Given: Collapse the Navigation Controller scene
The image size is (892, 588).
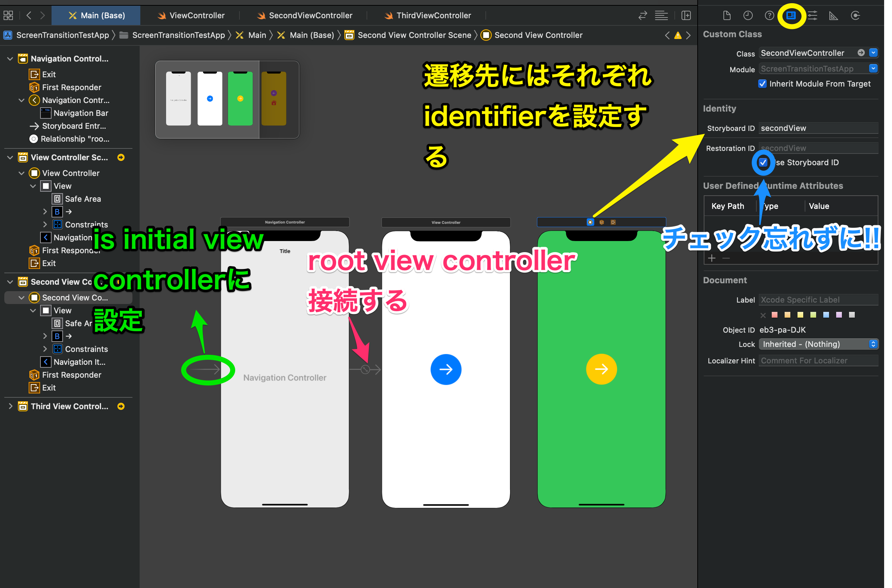Looking at the screenshot, I should (10, 59).
